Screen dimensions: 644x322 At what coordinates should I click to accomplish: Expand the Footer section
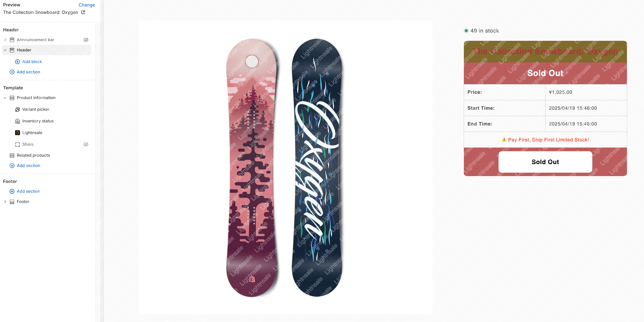pos(5,201)
